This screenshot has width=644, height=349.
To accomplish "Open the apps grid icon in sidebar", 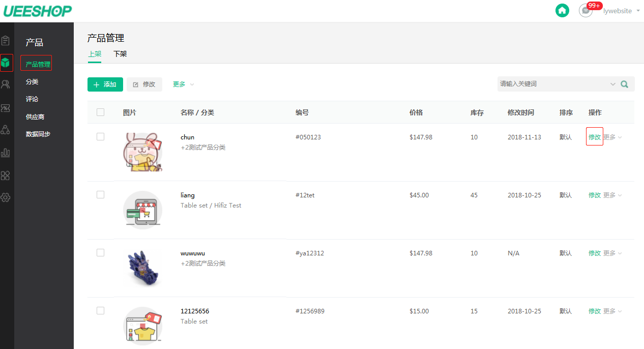I will 6,176.
